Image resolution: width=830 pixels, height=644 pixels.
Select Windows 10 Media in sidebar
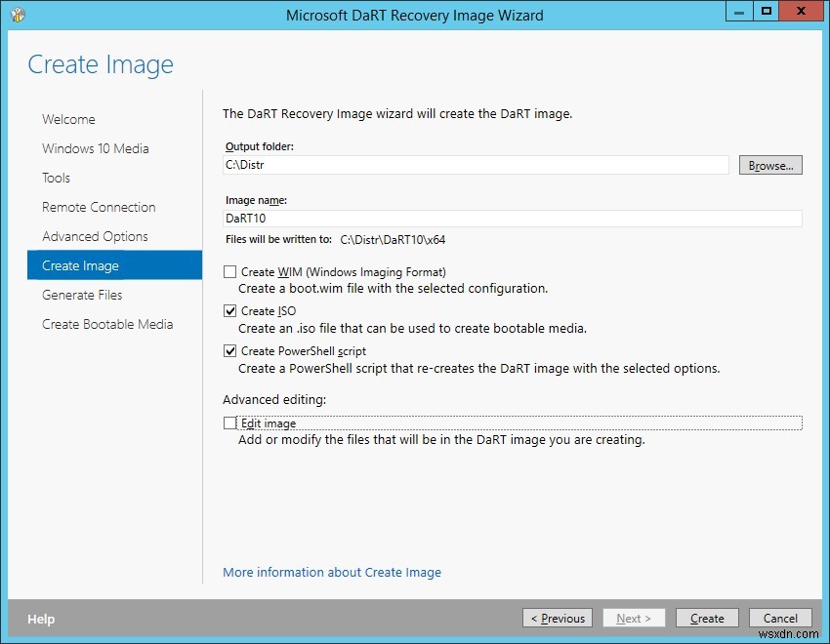point(95,148)
